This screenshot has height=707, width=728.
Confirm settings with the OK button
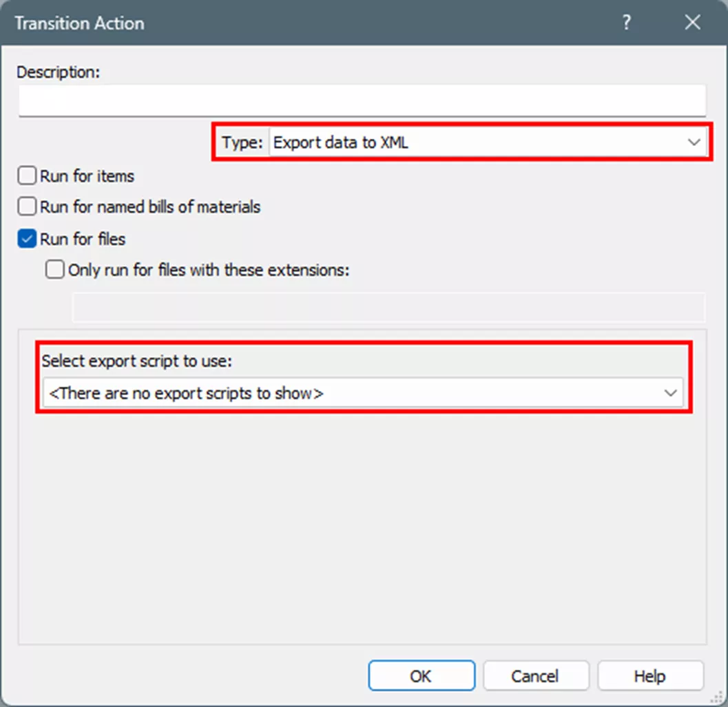pos(421,675)
